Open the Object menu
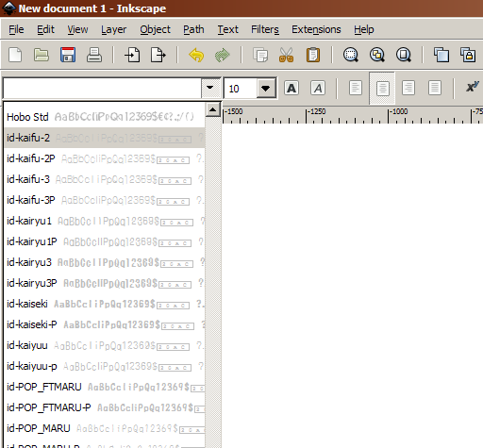The image size is (483, 448). click(x=155, y=29)
